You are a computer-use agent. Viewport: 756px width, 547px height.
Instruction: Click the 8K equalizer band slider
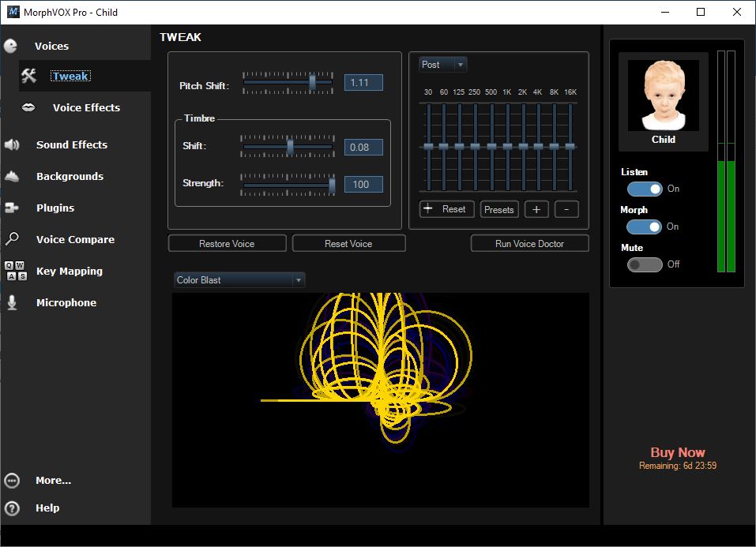(555, 147)
